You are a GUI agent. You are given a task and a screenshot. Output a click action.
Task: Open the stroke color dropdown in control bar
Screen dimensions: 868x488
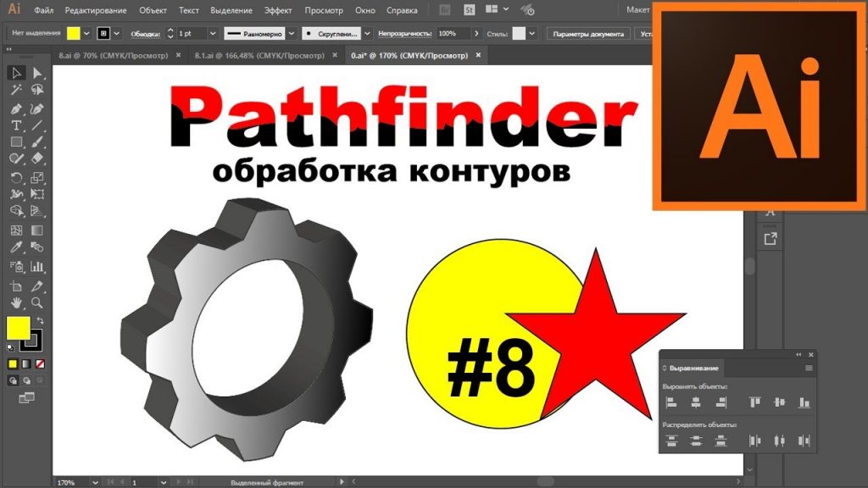coord(117,34)
